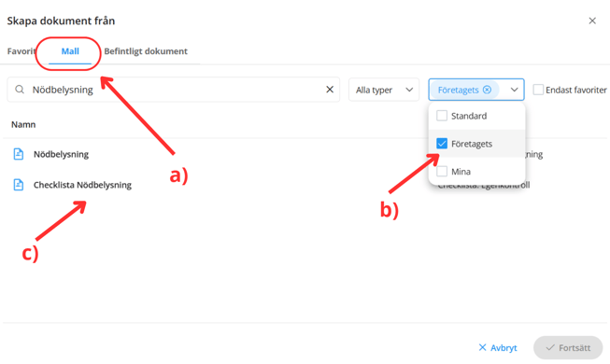Screen dimensions: 610x364
Task: Open the Befintligt dokument tab
Action: (146, 51)
